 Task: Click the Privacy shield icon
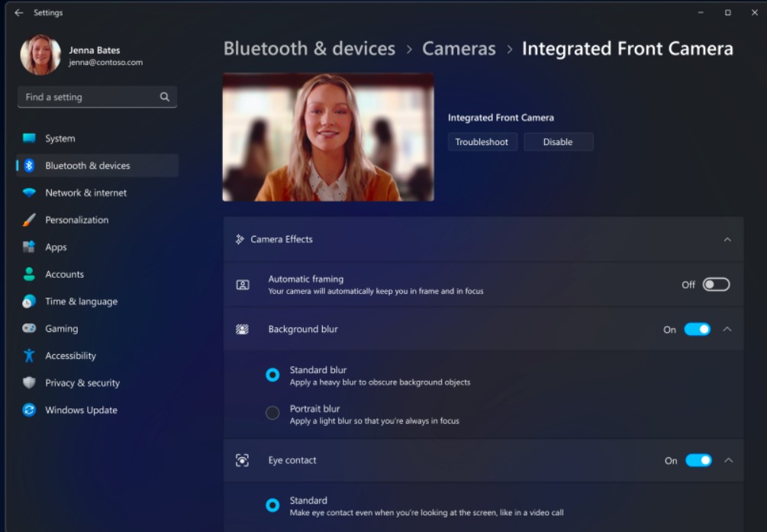(x=29, y=382)
